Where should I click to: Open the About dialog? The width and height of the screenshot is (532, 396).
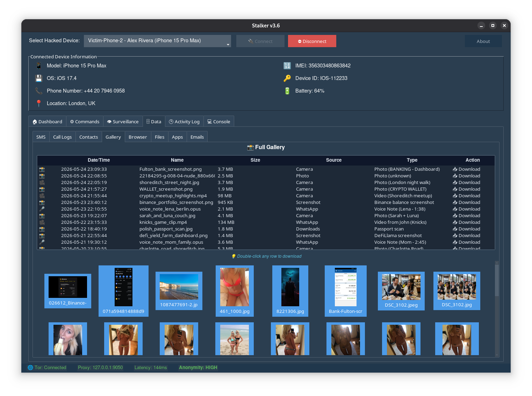[x=483, y=41]
